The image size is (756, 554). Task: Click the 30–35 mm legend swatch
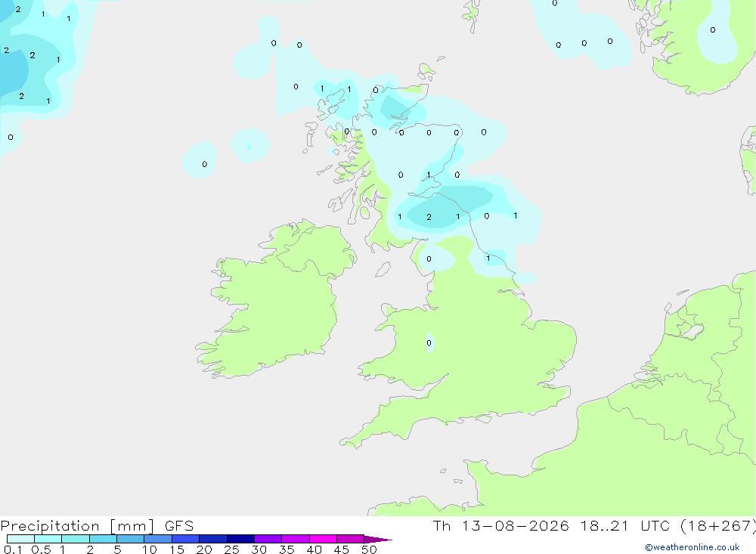pos(268,539)
